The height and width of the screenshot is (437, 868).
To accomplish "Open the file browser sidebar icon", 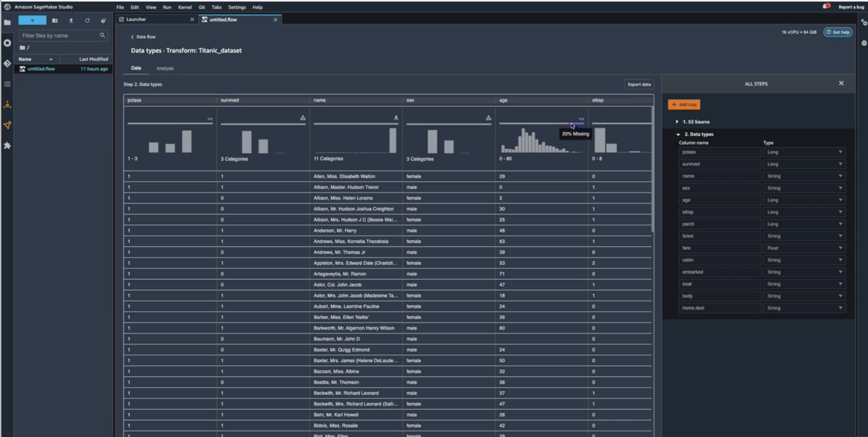I will click(7, 22).
